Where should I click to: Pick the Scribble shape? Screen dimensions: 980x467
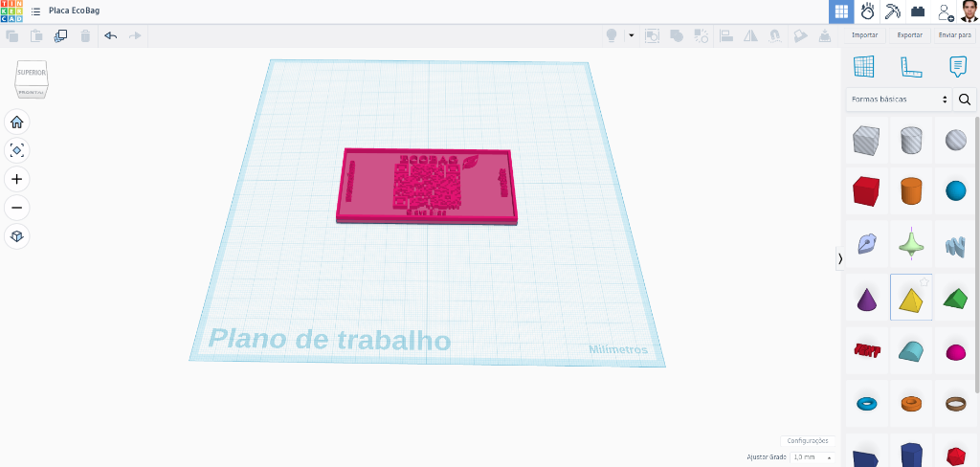[x=866, y=244]
